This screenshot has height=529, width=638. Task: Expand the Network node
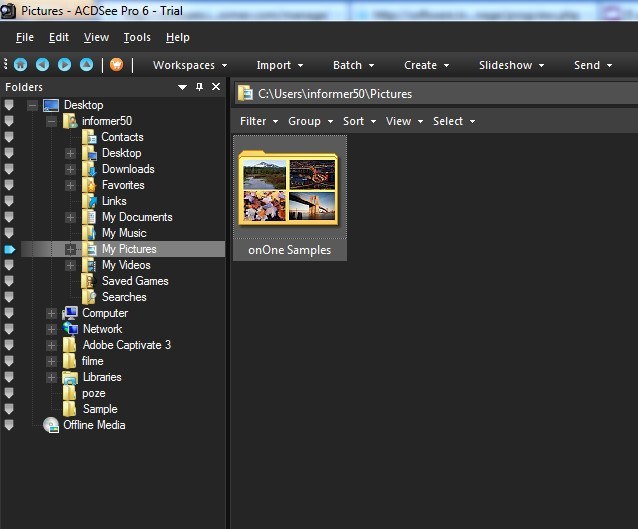pos(51,329)
